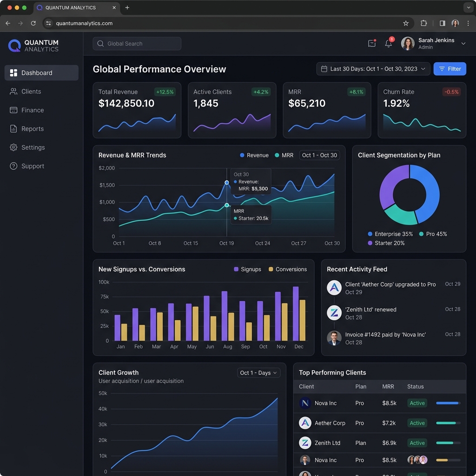This screenshot has width=476, height=476.
Task: Open the browser extensions puzzle icon
Action: point(424,23)
